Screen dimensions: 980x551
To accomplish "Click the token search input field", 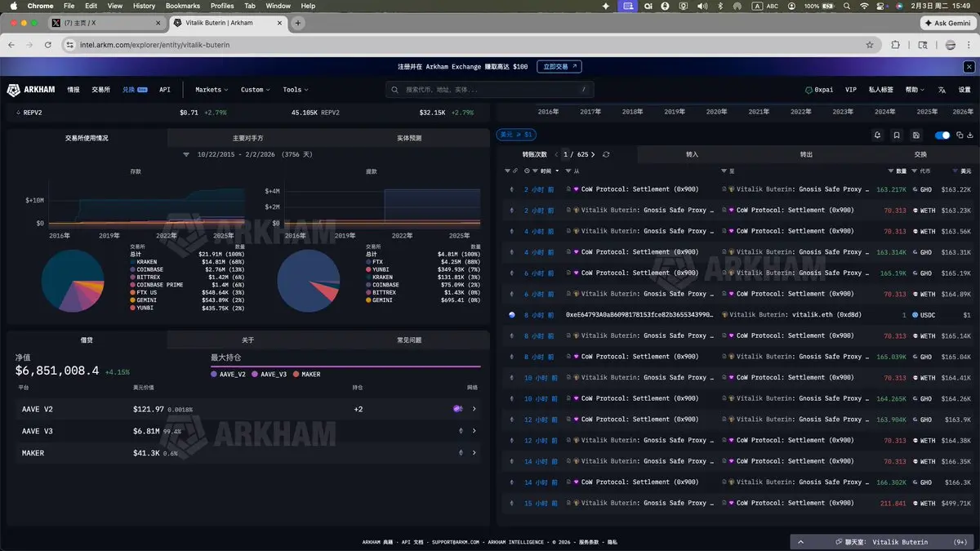I will click(490, 90).
